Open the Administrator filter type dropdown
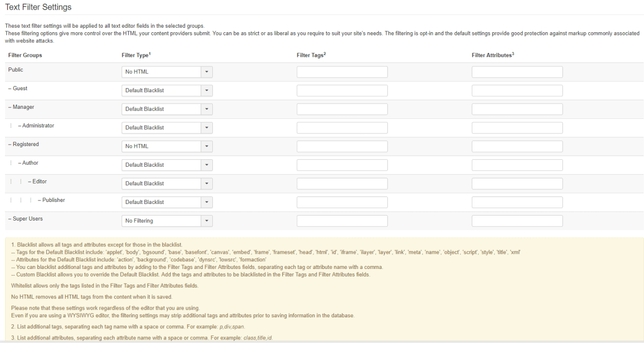 (167, 128)
